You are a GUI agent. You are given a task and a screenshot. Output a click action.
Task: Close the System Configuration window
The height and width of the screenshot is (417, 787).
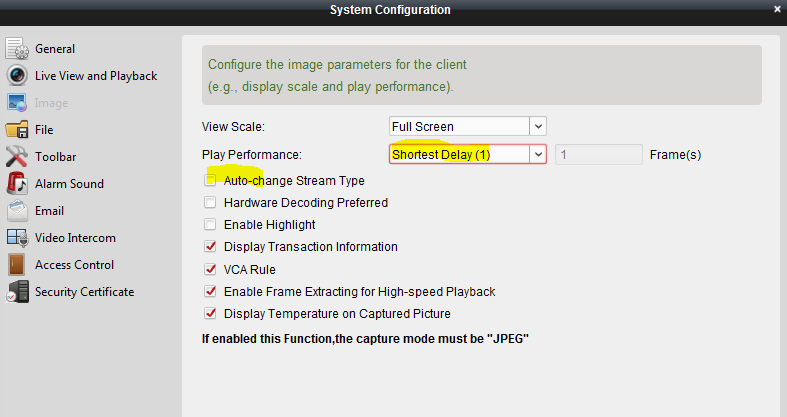click(776, 9)
